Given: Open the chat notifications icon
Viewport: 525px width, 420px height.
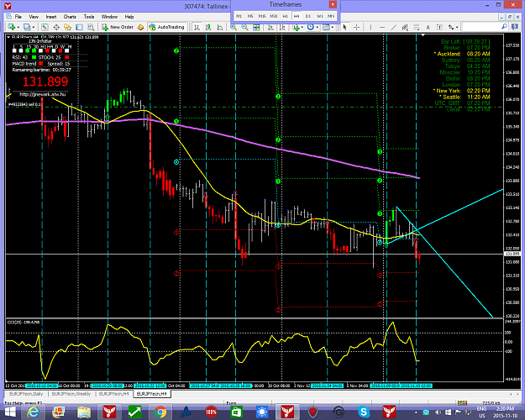Looking at the screenshot, I should [x=515, y=27].
